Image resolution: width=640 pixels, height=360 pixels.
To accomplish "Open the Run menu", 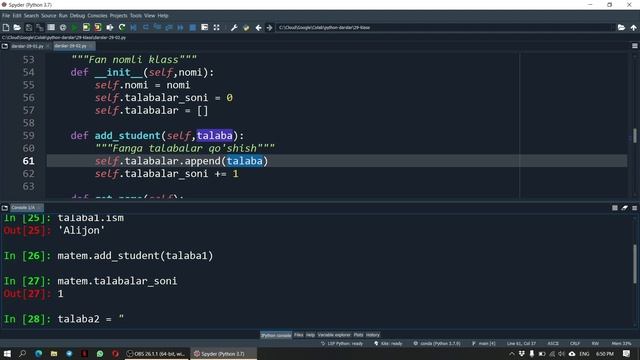I will coord(63,16).
